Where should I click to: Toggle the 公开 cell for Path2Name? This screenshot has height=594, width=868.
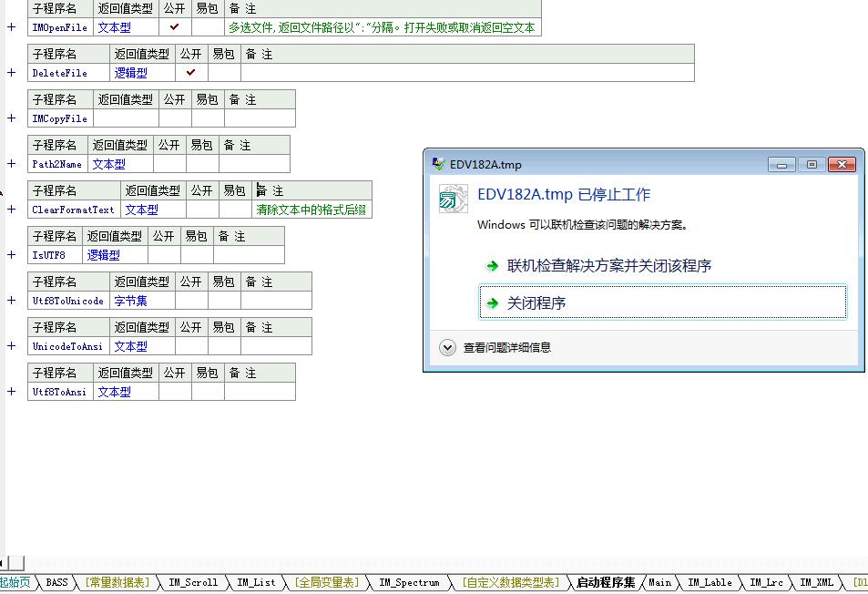tap(169, 164)
